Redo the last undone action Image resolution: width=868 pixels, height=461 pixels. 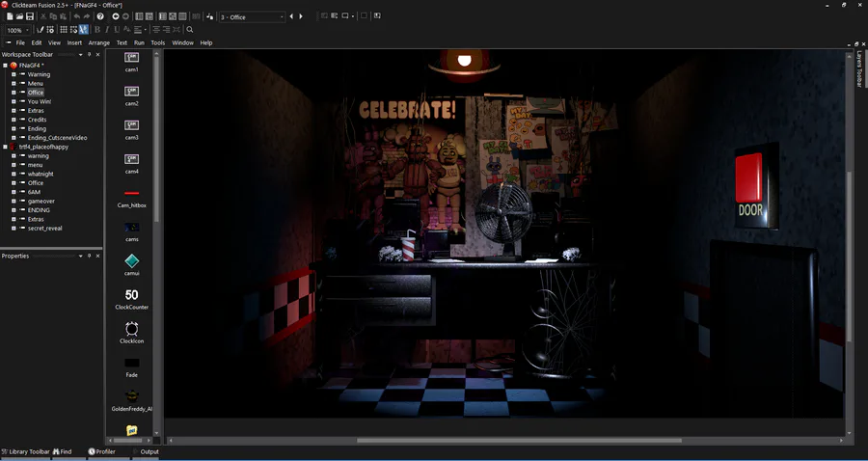pos(87,16)
